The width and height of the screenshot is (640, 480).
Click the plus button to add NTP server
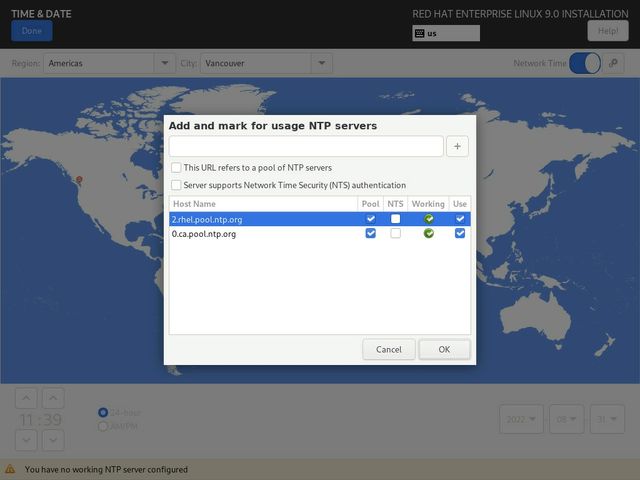[457, 146]
